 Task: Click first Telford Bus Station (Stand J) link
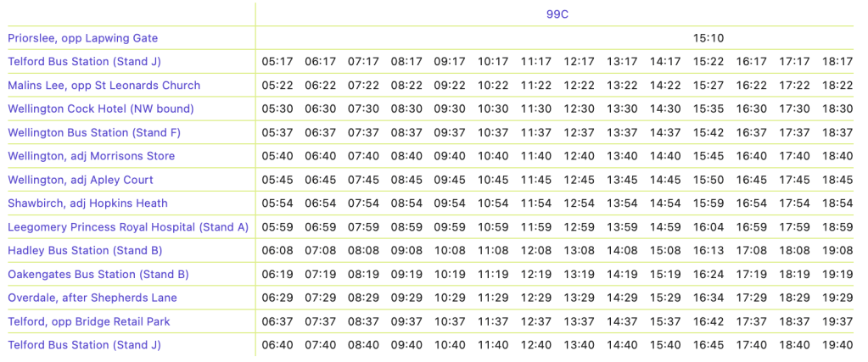tap(84, 61)
